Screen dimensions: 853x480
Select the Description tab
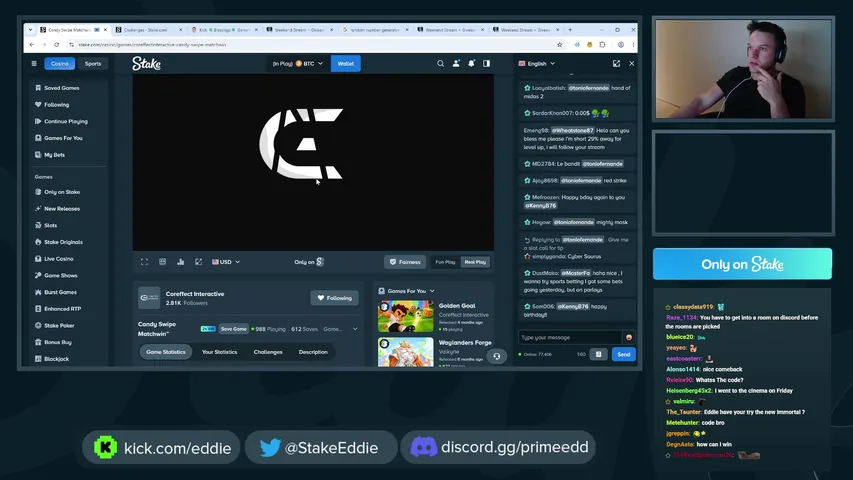tap(313, 352)
